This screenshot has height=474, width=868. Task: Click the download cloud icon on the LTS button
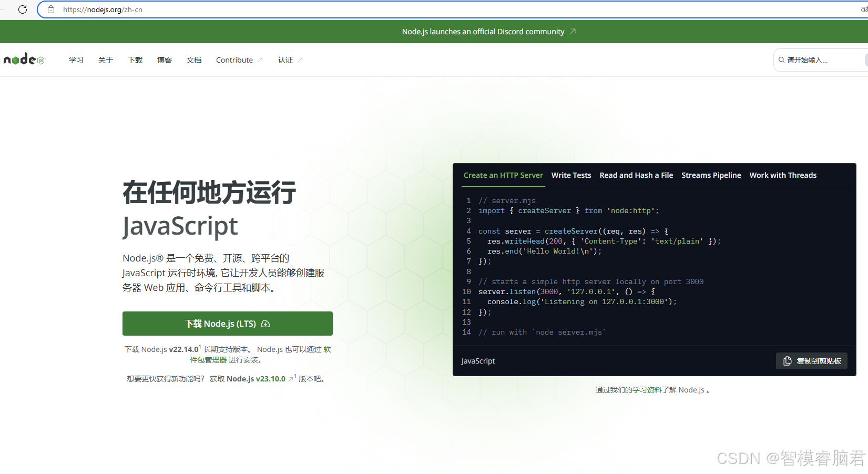(x=265, y=324)
